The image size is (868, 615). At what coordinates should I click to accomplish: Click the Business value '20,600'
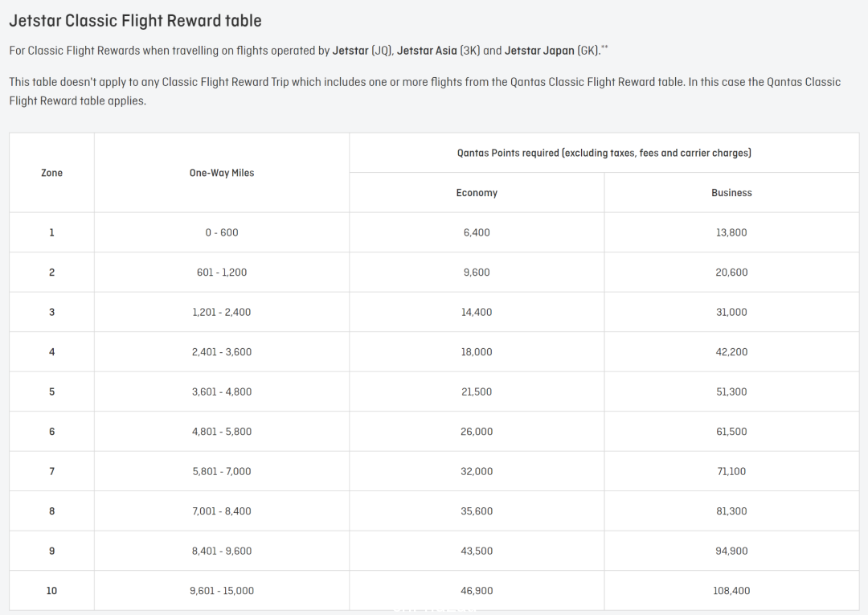[x=731, y=273]
